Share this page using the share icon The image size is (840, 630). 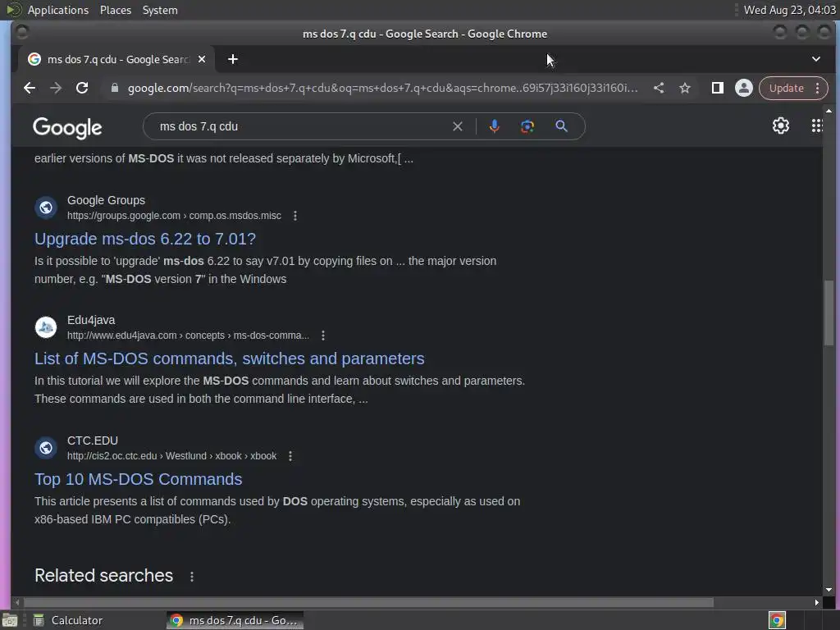click(x=659, y=88)
